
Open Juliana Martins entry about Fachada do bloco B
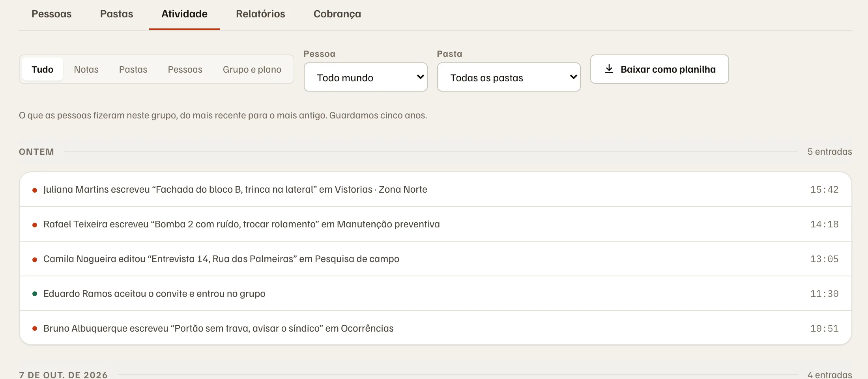[436, 189]
